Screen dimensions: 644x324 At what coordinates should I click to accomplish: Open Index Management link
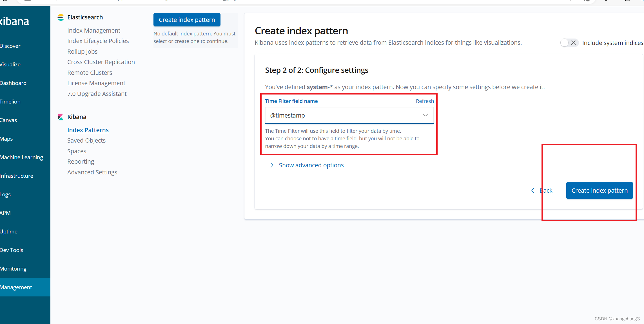coord(94,31)
